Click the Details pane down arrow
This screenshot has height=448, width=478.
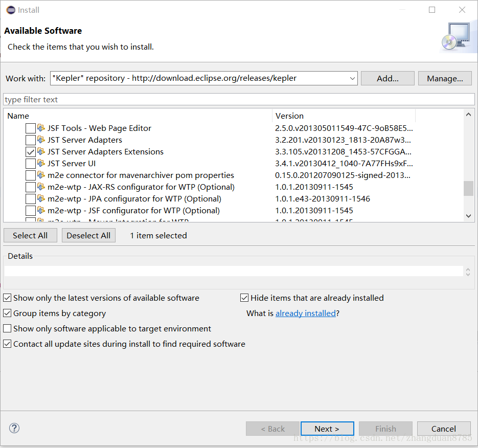pos(468,274)
